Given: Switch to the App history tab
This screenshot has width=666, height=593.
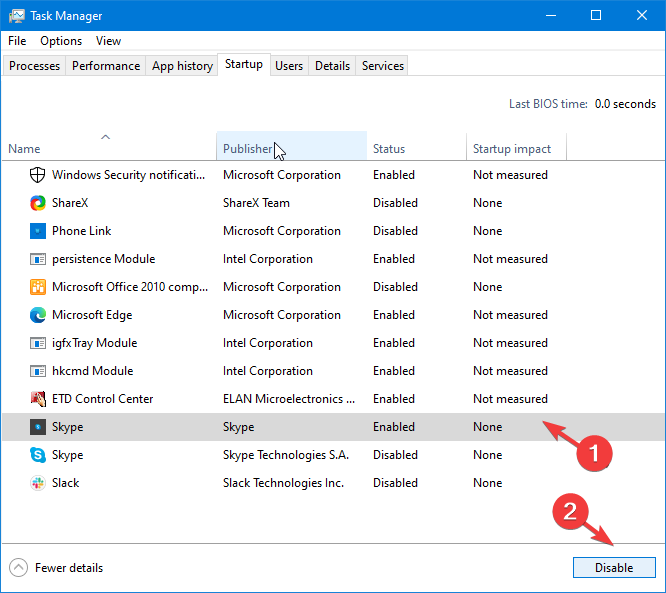Looking at the screenshot, I should [182, 66].
